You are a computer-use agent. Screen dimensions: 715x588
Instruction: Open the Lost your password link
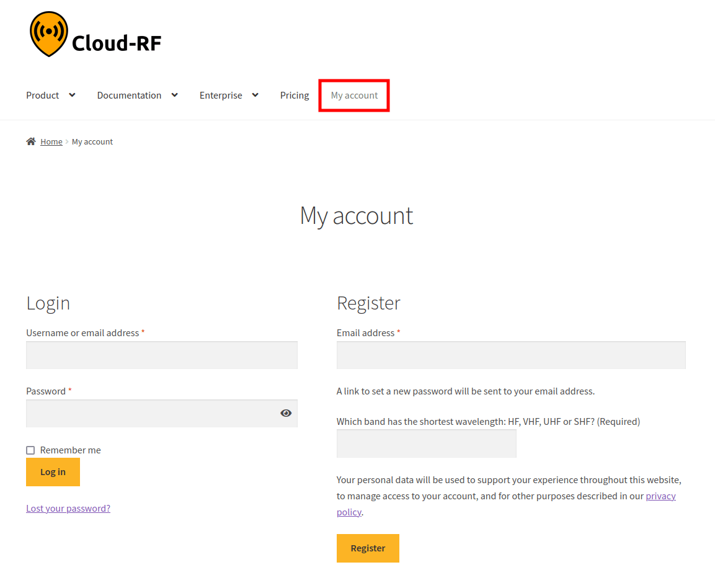(68, 508)
